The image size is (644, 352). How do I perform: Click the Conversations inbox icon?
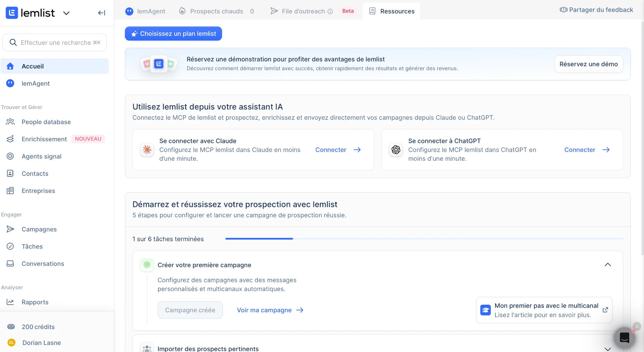[10, 263]
